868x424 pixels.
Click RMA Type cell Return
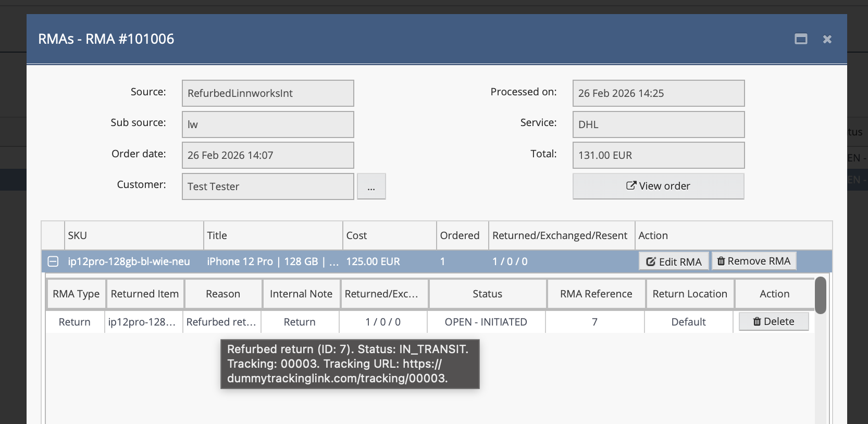click(75, 322)
